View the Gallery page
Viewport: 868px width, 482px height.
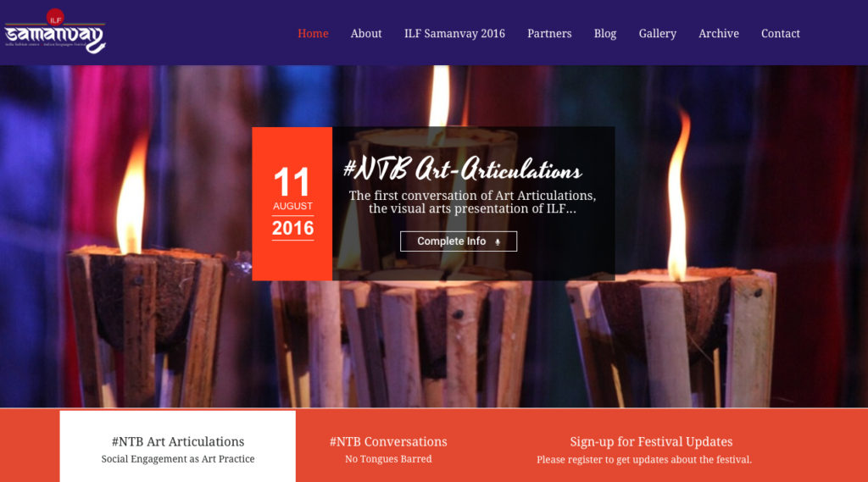coord(658,34)
